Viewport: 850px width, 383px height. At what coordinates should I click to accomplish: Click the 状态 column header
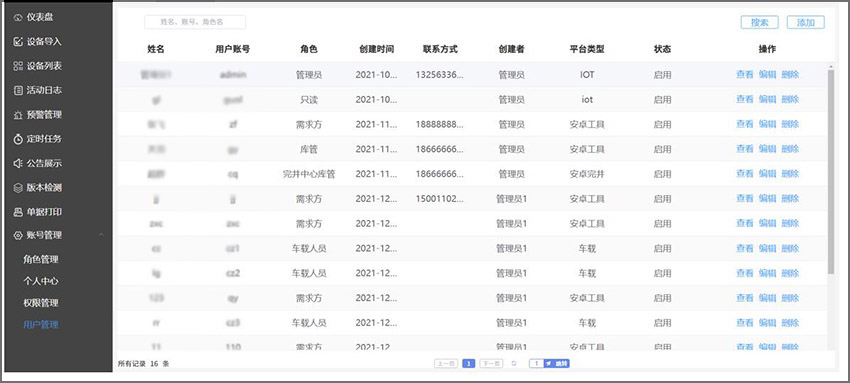(x=662, y=49)
